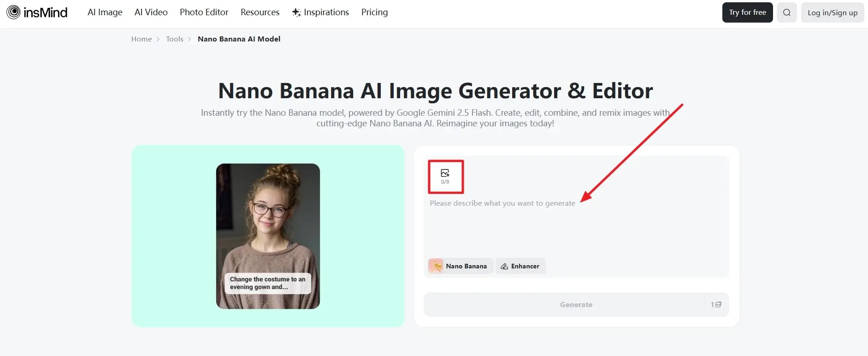Open the AI Video menu
This screenshot has height=356, width=868.
(x=151, y=12)
